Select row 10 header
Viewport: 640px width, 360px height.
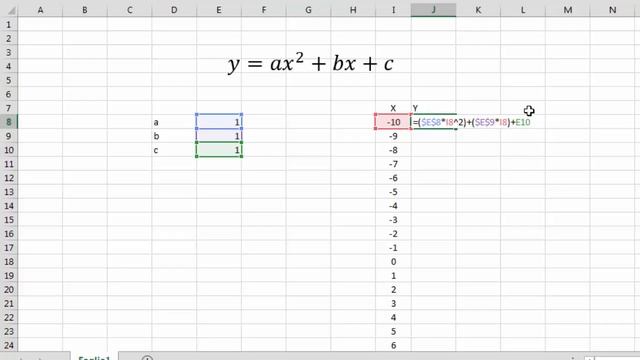[x=9, y=150]
